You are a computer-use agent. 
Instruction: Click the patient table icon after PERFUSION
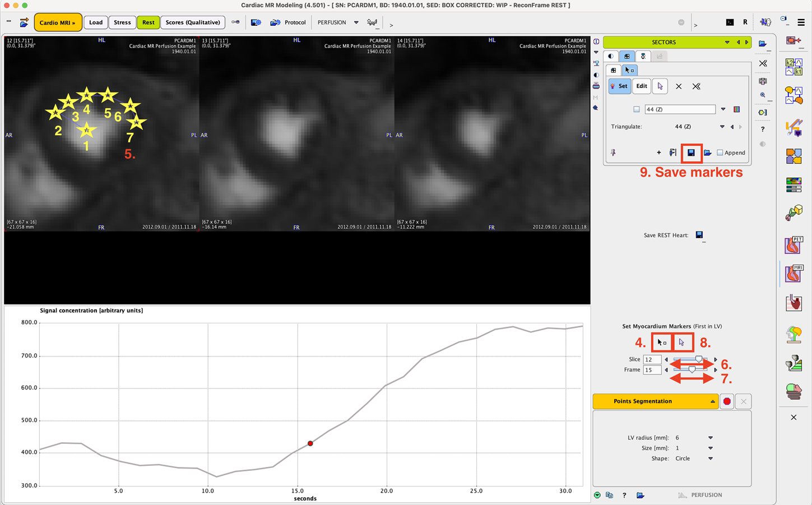point(372,22)
